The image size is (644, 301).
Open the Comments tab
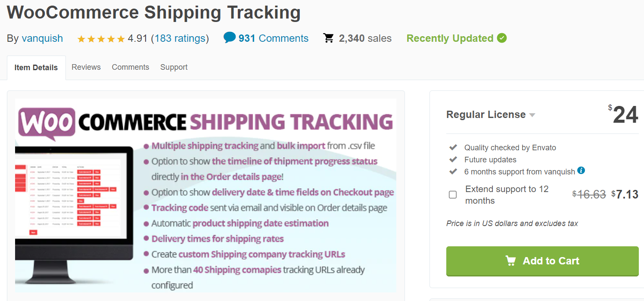click(131, 67)
